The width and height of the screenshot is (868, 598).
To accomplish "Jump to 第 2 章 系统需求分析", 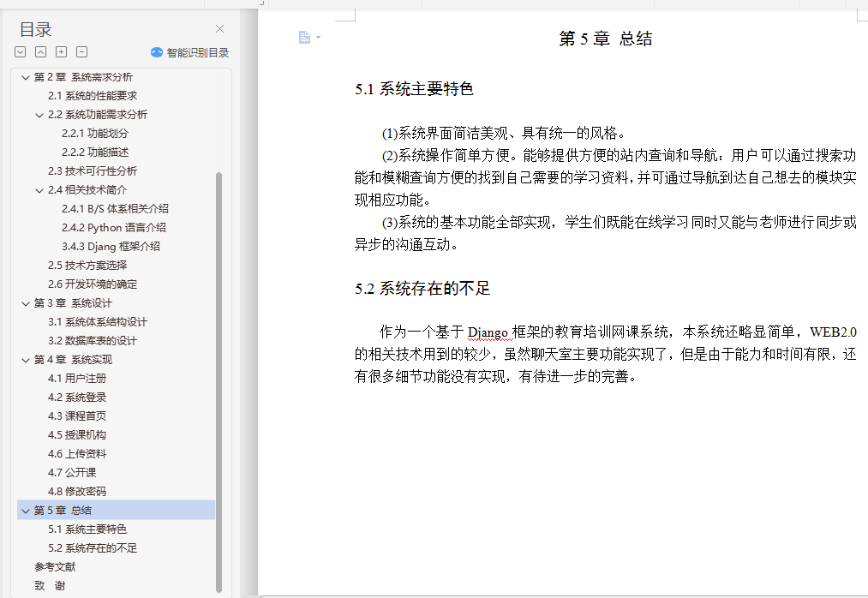I will 83,77.
